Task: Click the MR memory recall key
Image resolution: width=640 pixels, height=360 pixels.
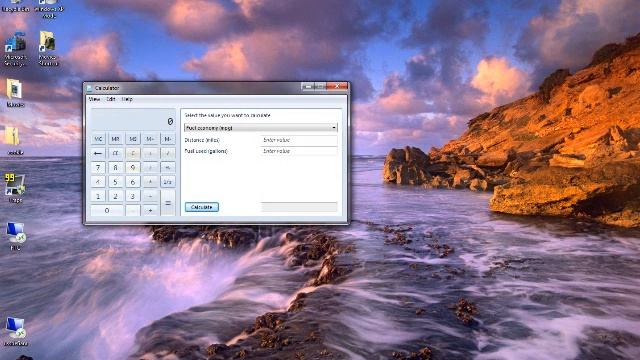Action: pos(116,139)
